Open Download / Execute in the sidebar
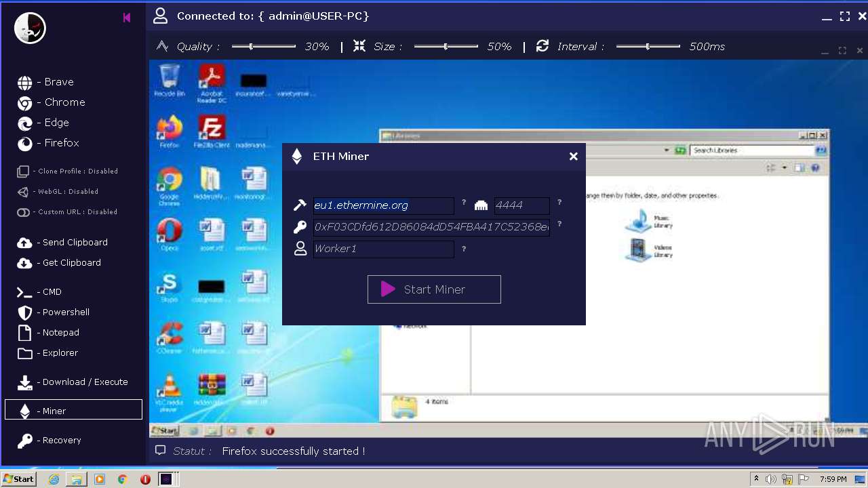 click(73, 382)
